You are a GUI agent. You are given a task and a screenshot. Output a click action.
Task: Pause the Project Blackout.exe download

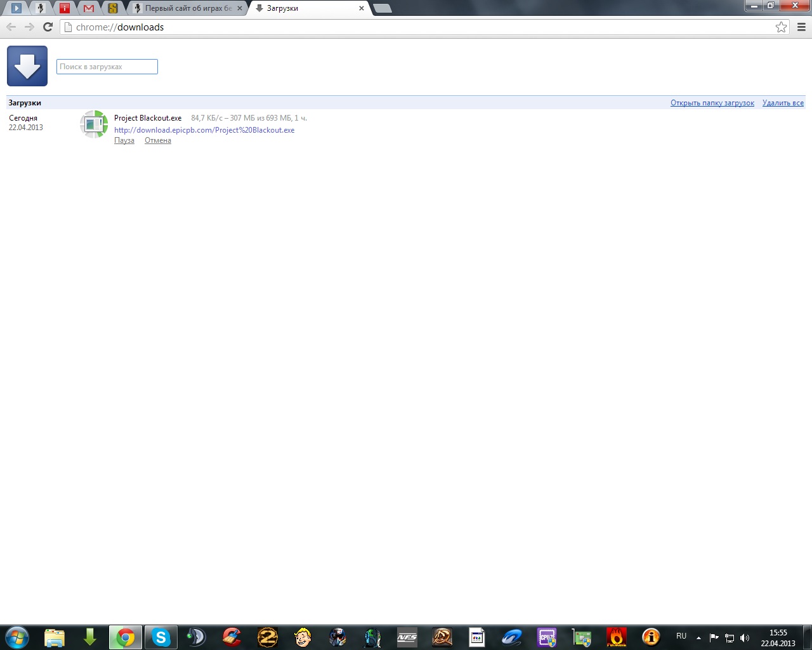(124, 141)
